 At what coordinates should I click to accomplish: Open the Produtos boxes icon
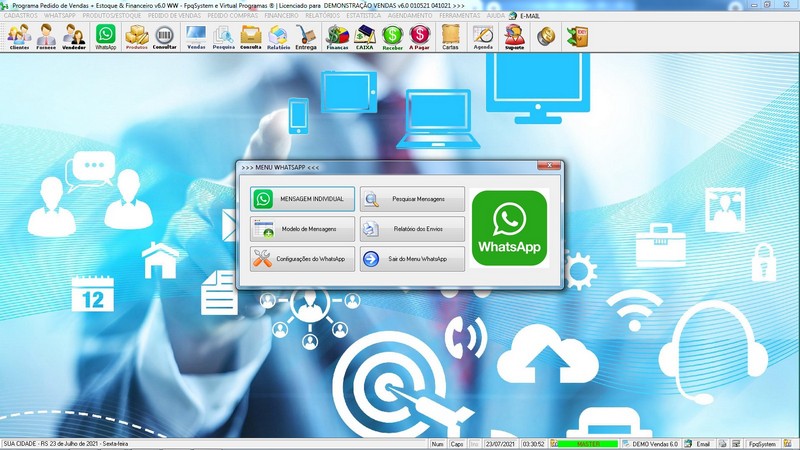pos(137,37)
